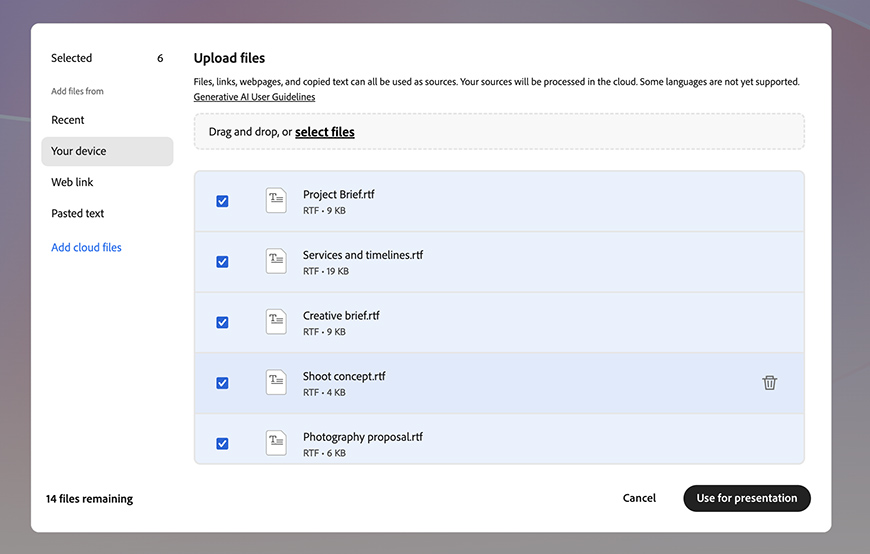Cancel the upload dialog

click(x=639, y=498)
